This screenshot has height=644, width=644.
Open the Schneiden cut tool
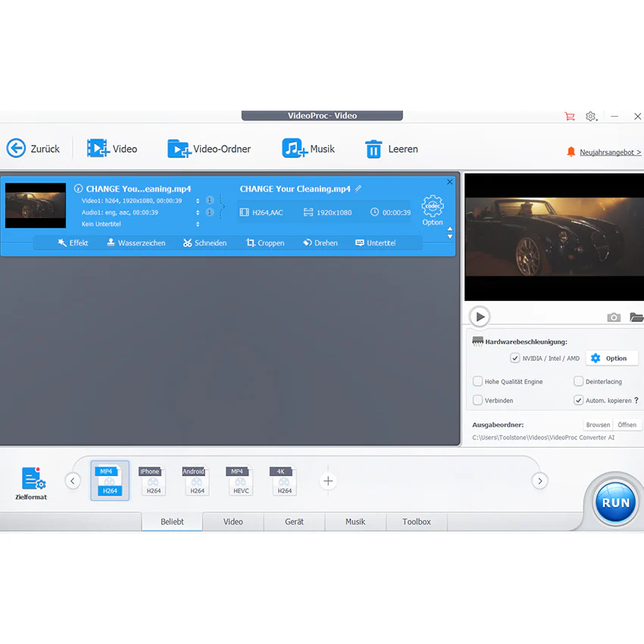(x=205, y=243)
